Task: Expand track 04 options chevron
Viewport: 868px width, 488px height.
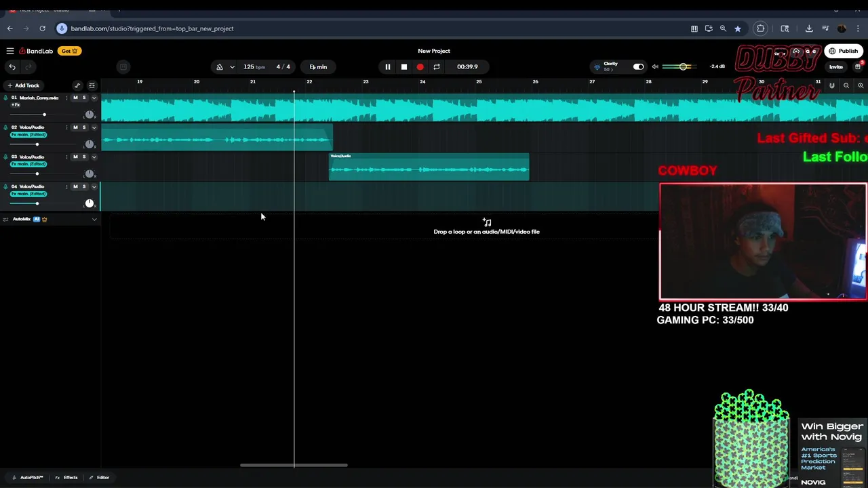Action: coord(94,186)
